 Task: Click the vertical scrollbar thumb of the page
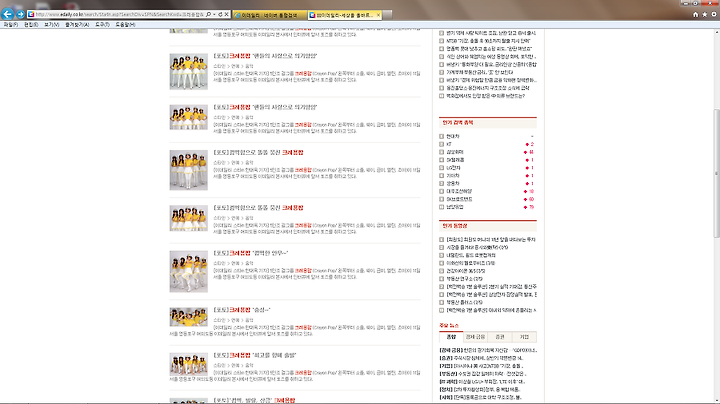pyautogui.click(x=716, y=173)
